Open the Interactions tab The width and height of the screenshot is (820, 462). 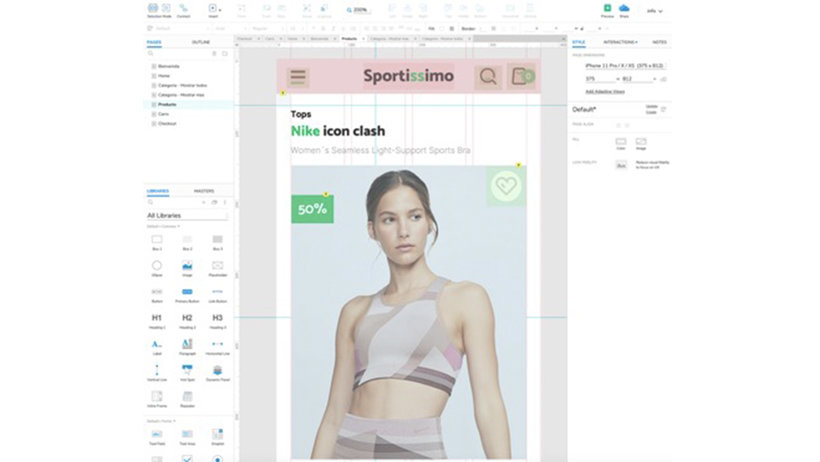pyautogui.click(x=620, y=42)
